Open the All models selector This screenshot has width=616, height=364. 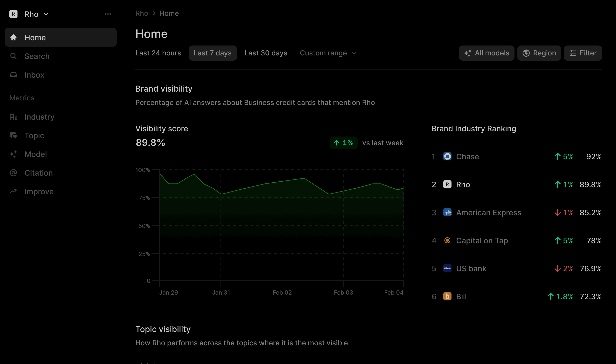[486, 53]
